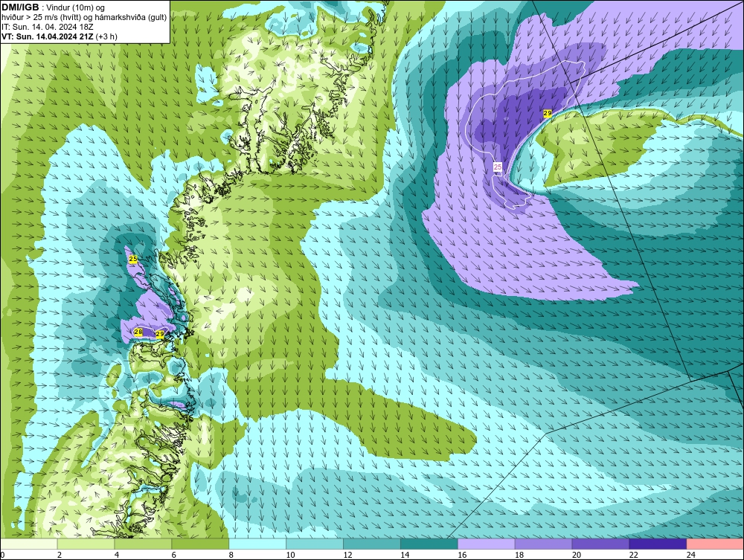This screenshot has width=744, height=560.
Task: Click the legend tick label "4"
Action: (117, 555)
